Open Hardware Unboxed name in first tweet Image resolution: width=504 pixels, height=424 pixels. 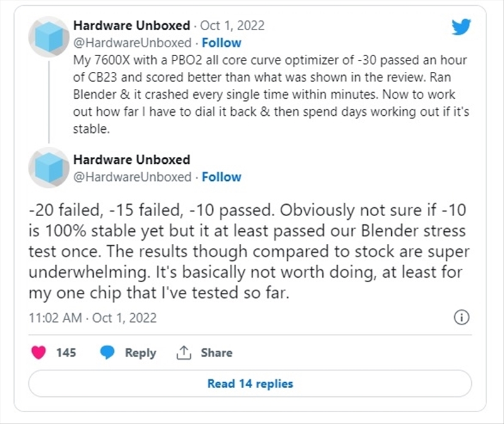pyautogui.click(x=131, y=26)
